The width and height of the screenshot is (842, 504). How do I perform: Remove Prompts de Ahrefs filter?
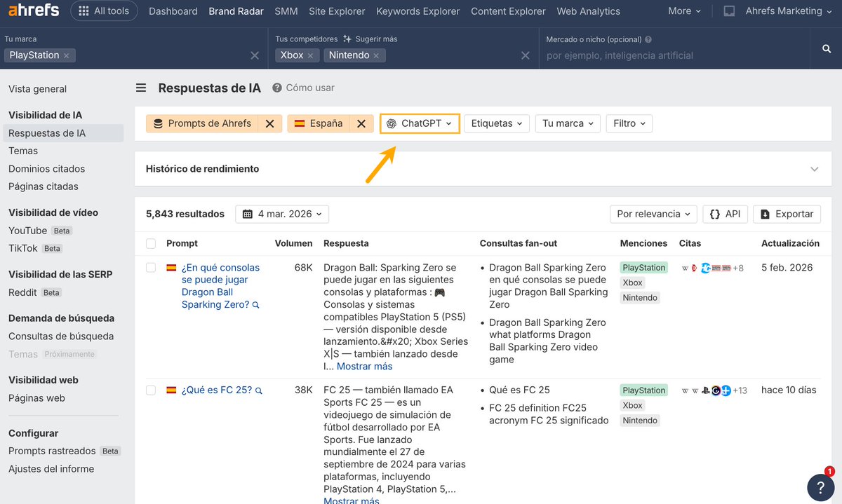pos(270,123)
